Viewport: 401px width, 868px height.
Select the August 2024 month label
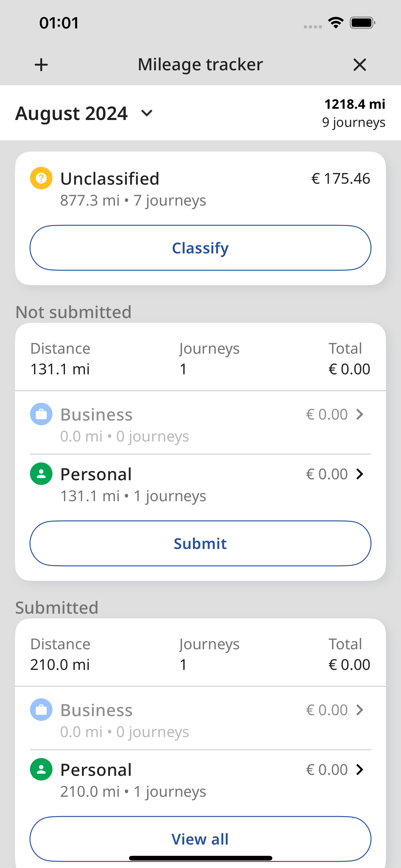(x=72, y=113)
